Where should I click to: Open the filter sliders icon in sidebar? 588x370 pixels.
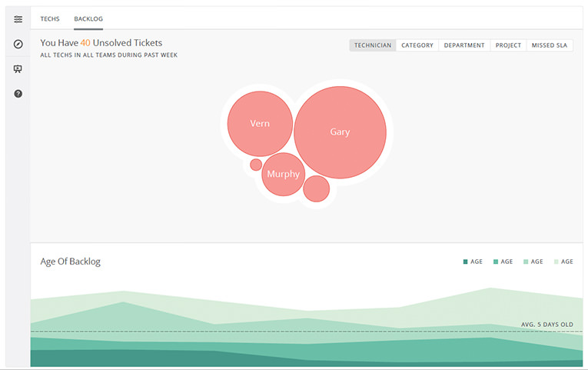(x=18, y=19)
